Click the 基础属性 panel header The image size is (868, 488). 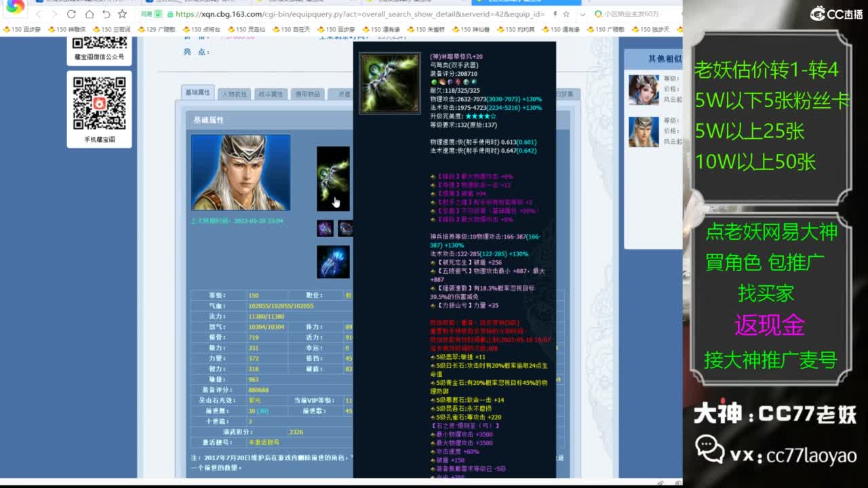(x=270, y=120)
